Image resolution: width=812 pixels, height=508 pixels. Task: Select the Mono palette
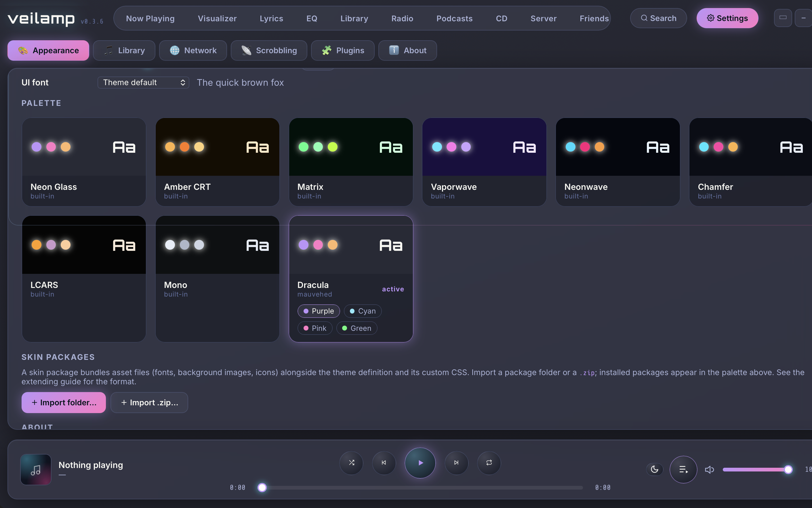pyautogui.click(x=217, y=279)
